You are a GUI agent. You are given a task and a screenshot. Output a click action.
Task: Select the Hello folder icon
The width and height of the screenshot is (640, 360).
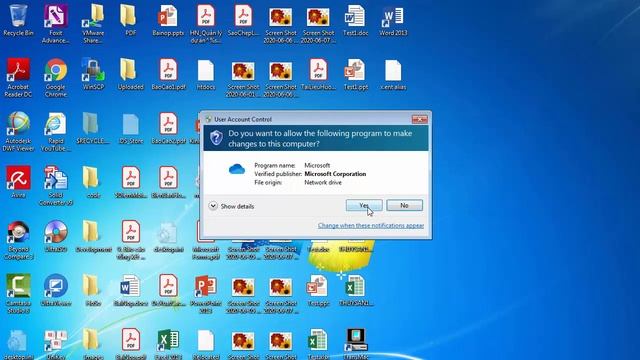(93, 290)
